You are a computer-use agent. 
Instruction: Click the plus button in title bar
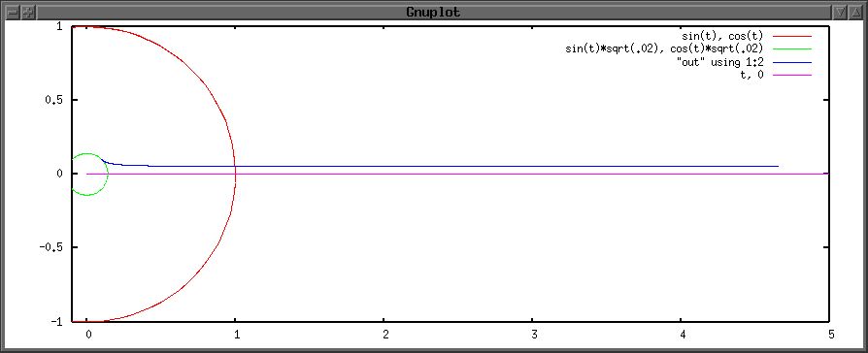(28, 12)
